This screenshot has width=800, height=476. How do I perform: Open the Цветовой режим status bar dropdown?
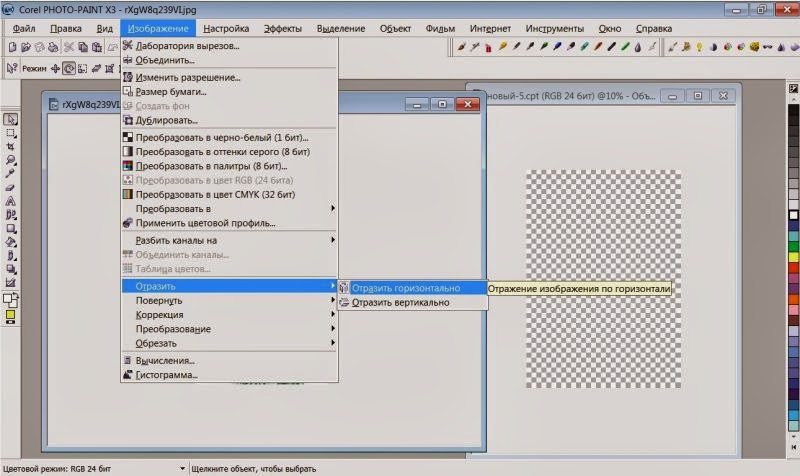pos(182,468)
